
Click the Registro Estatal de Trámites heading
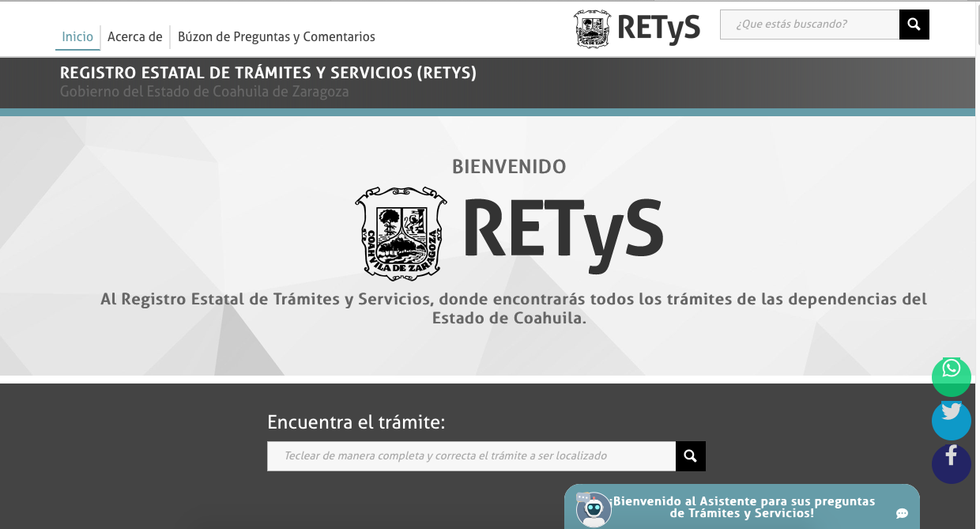coord(268,74)
